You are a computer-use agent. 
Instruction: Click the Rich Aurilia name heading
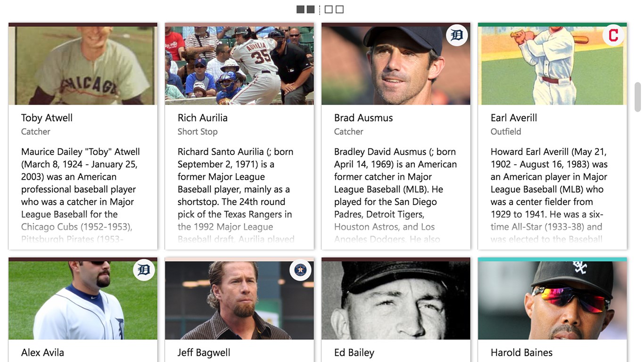click(203, 118)
